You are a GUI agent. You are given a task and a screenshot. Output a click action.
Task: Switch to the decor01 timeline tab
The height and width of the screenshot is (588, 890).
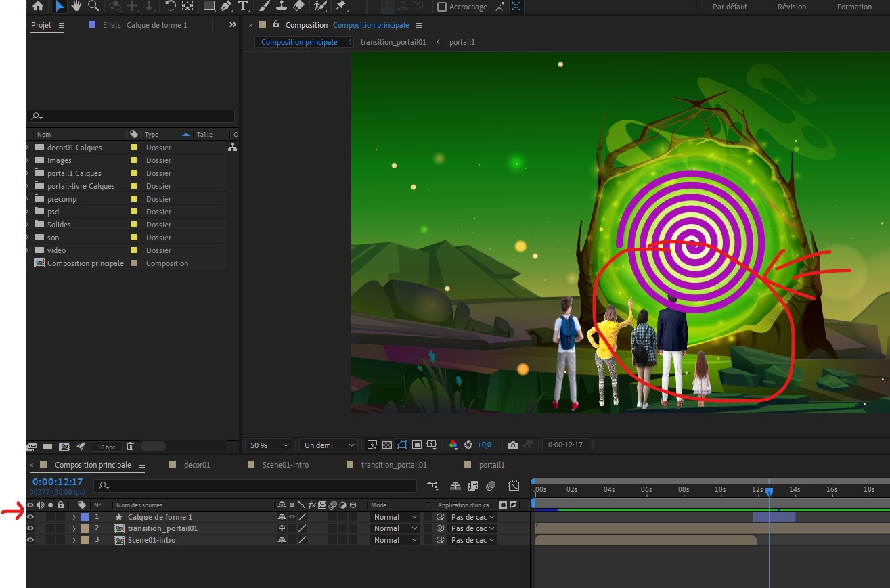pos(197,465)
